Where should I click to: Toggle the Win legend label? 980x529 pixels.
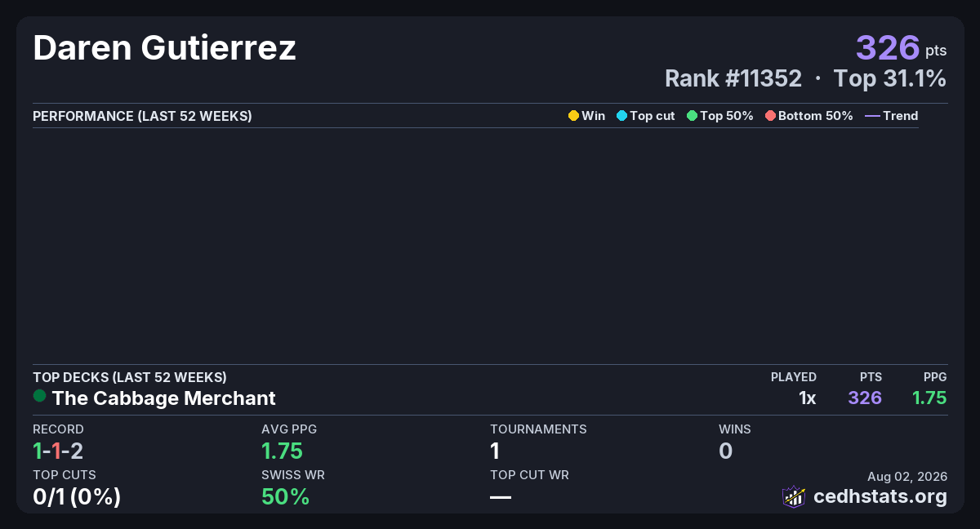(594, 116)
